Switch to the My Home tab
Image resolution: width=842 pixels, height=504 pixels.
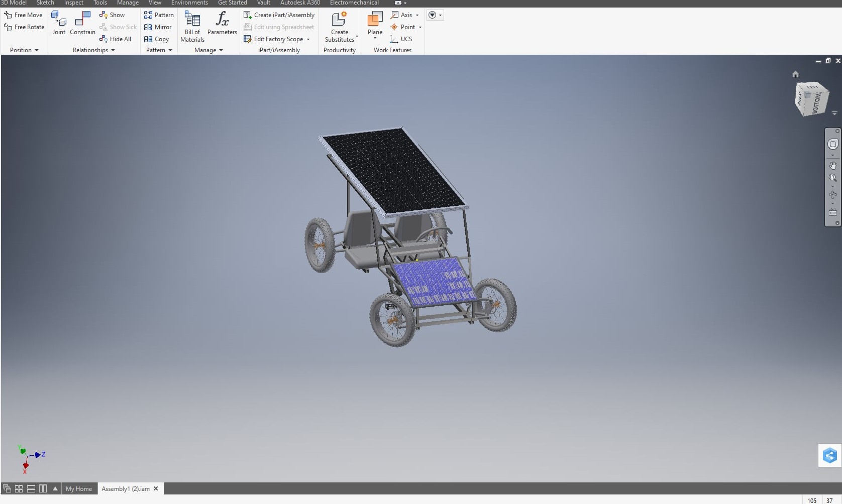79,488
